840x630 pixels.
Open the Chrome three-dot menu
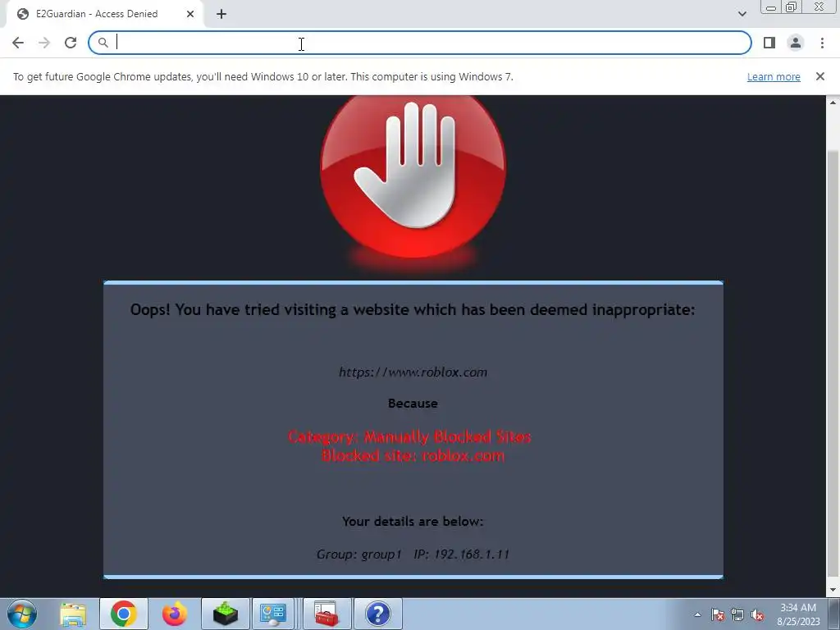(822, 43)
